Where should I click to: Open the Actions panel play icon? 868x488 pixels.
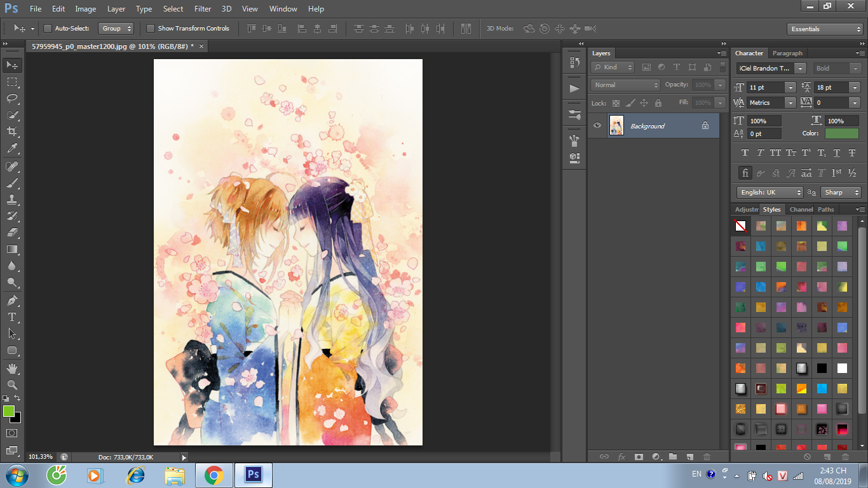[574, 88]
